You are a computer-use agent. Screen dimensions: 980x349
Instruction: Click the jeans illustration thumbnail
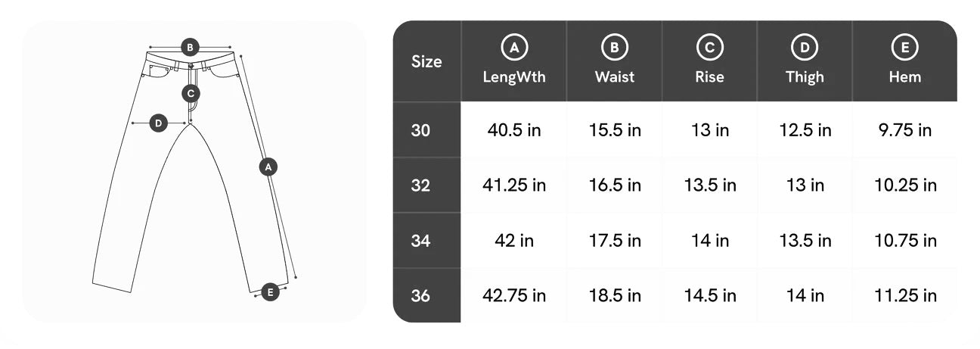(x=194, y=172)
